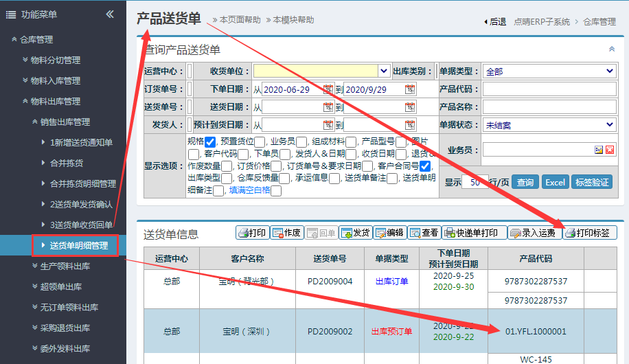The height and width of the screenshot is (364, 629).
Task: Click the 作废 void button
Action: click(x=286, y=233)
